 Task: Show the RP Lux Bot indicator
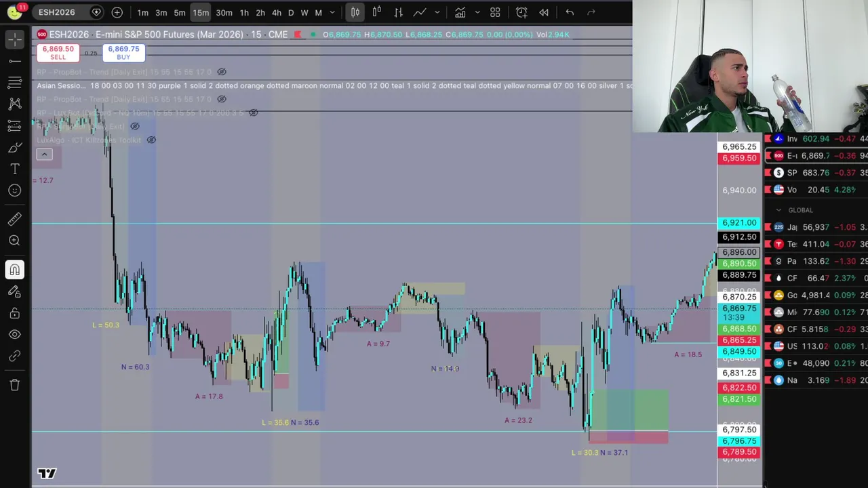(x=253, y=113)
